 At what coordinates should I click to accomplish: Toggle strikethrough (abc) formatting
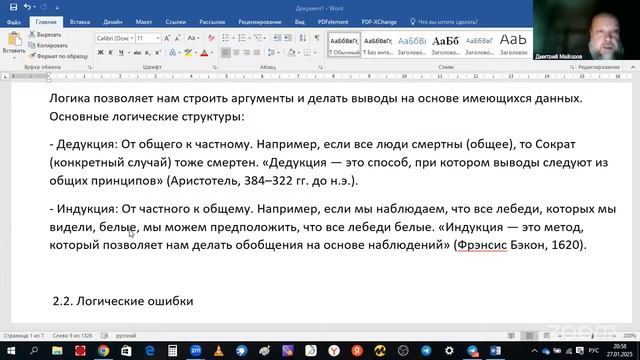[x=137, y=53]
